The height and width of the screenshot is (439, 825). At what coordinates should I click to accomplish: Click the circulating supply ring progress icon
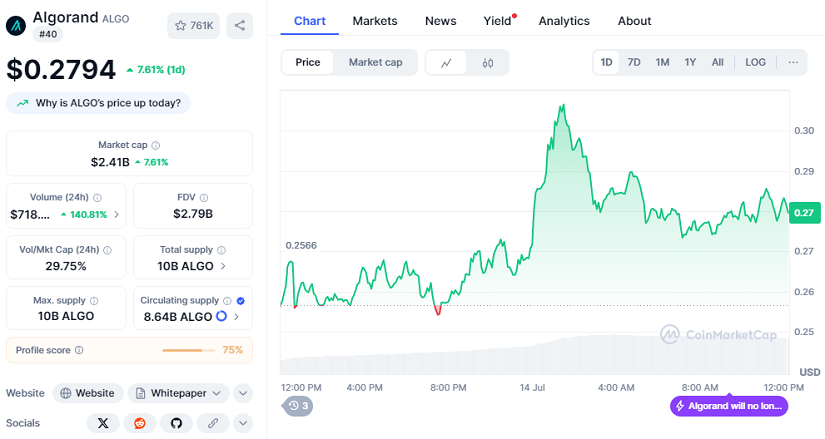click(x=222, y=316)
